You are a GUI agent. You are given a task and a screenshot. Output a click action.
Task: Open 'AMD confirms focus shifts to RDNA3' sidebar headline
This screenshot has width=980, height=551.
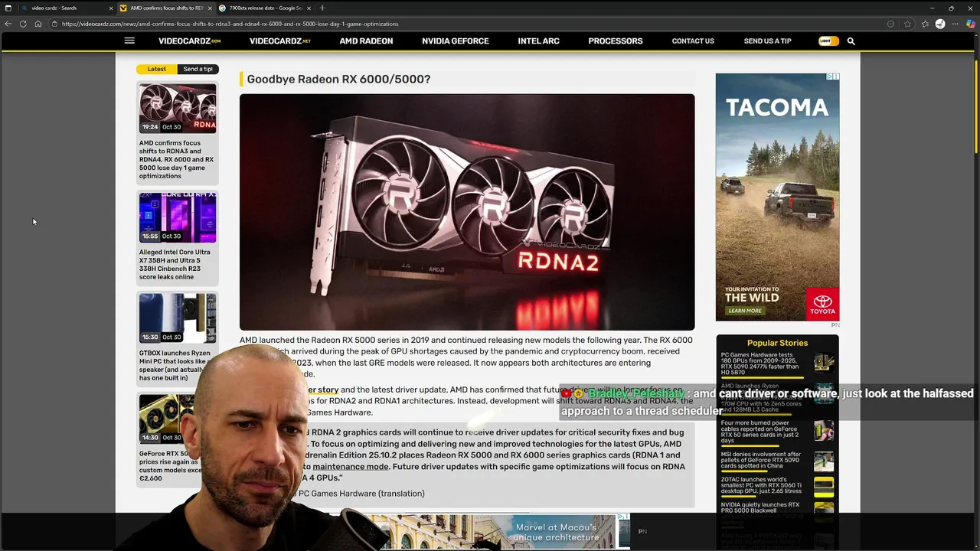pos(177,159)
